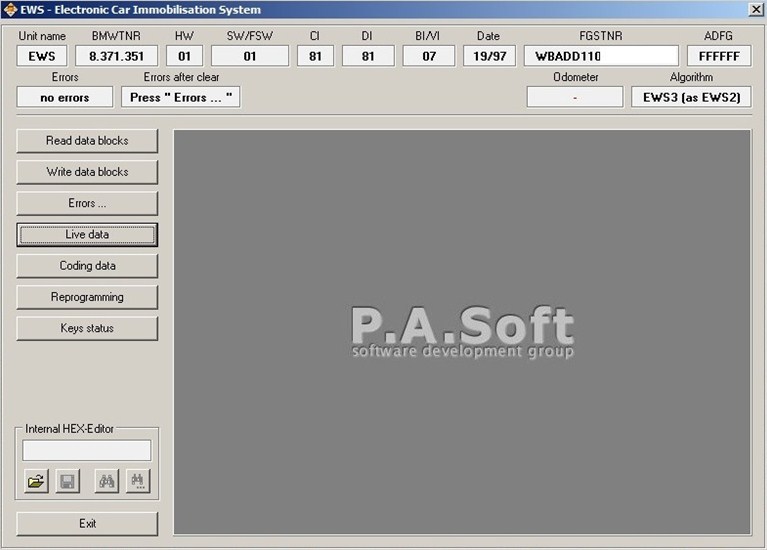
Task: Close the EWS window
Action: (755, 10)
